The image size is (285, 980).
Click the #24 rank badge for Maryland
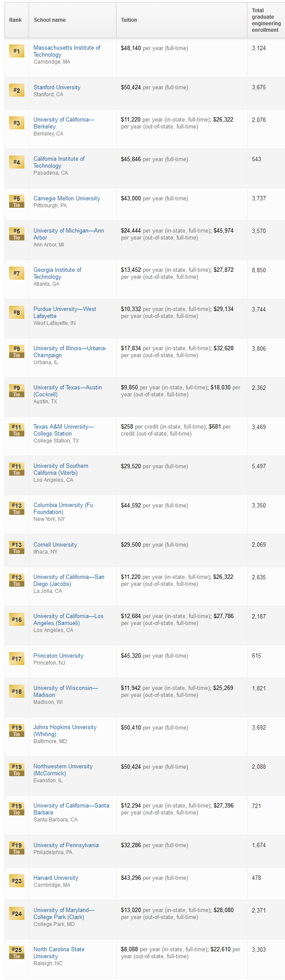coord(17,913)
